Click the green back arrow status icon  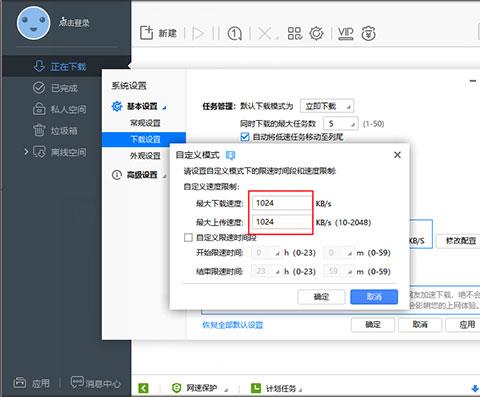144,388
